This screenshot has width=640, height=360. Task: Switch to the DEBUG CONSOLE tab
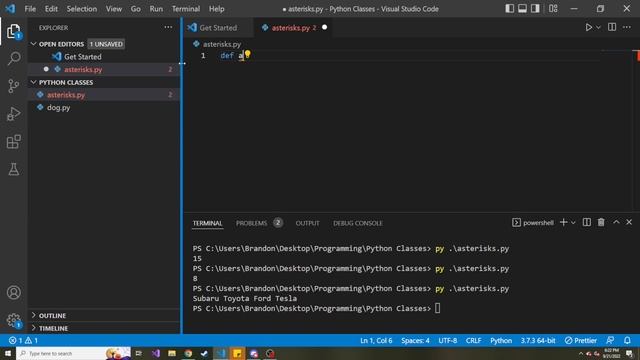coord(358,223)
